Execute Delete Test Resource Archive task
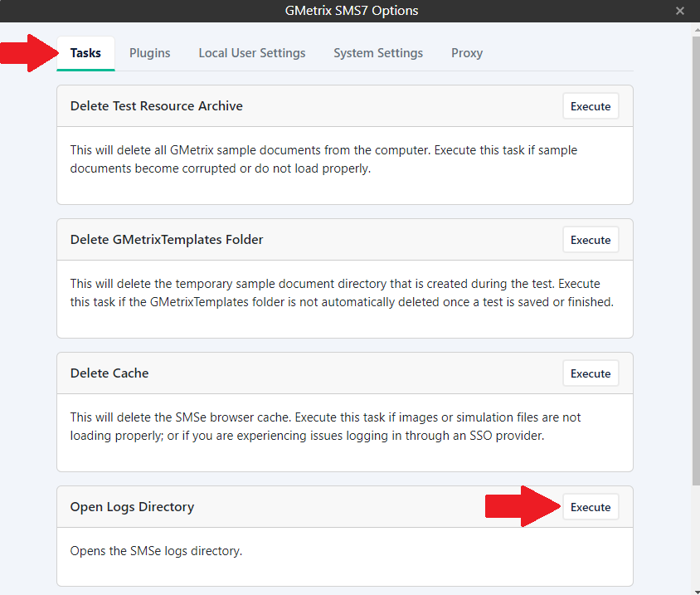 coord(591,106)
